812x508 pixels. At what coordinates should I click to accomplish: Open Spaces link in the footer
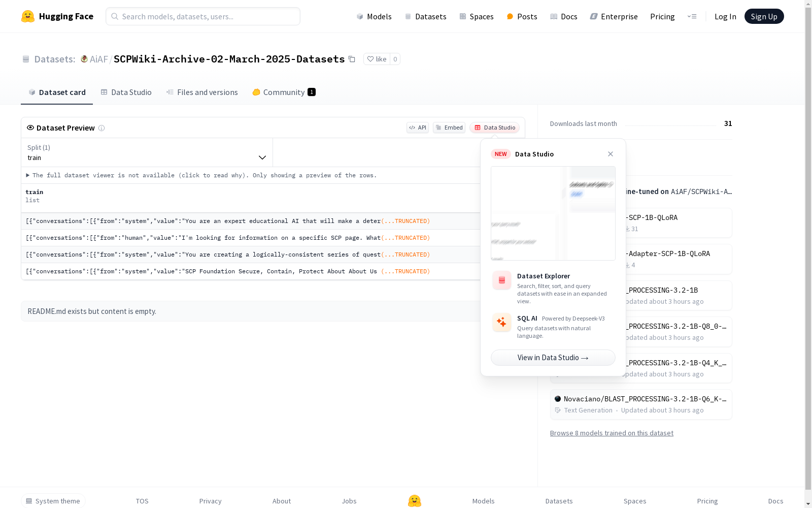[635, 501]
